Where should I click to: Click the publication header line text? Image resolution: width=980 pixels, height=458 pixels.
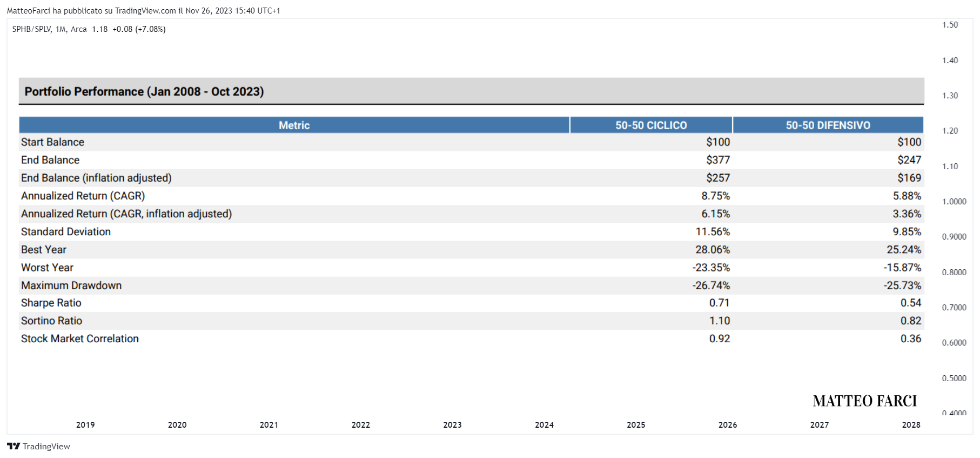click(x=144, y=11)
